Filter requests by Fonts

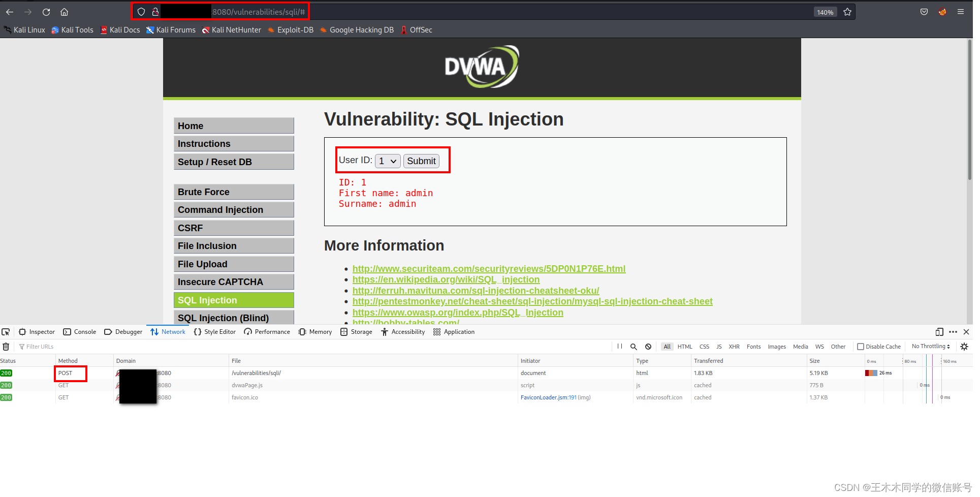tap(754, 347)
